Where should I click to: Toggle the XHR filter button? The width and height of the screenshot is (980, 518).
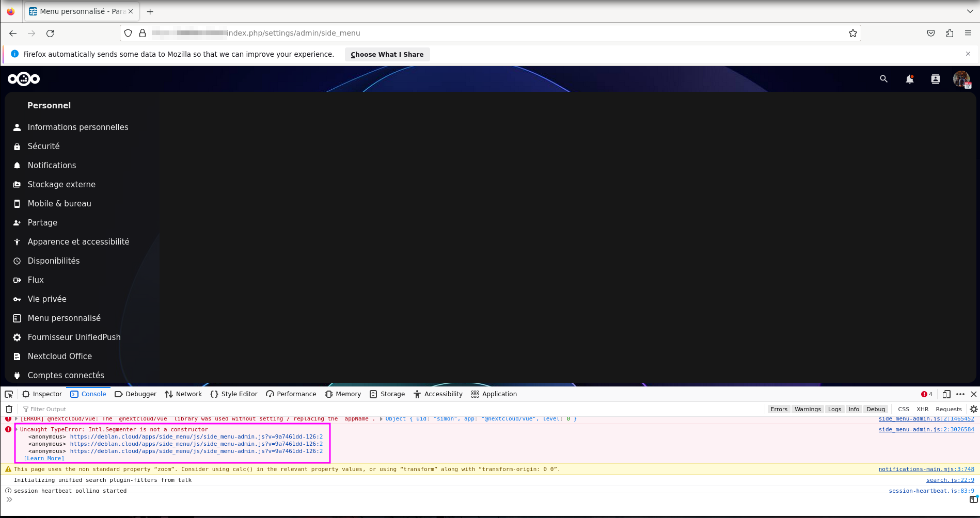922,409
